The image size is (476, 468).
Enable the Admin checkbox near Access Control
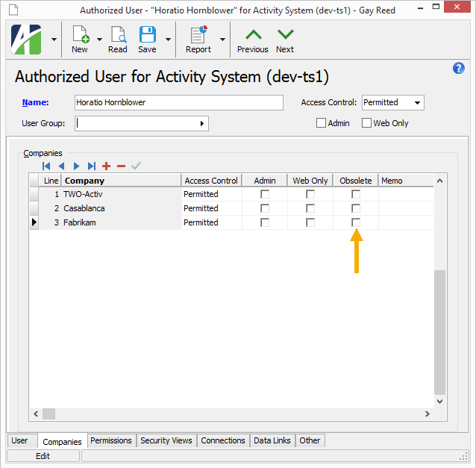321,123
